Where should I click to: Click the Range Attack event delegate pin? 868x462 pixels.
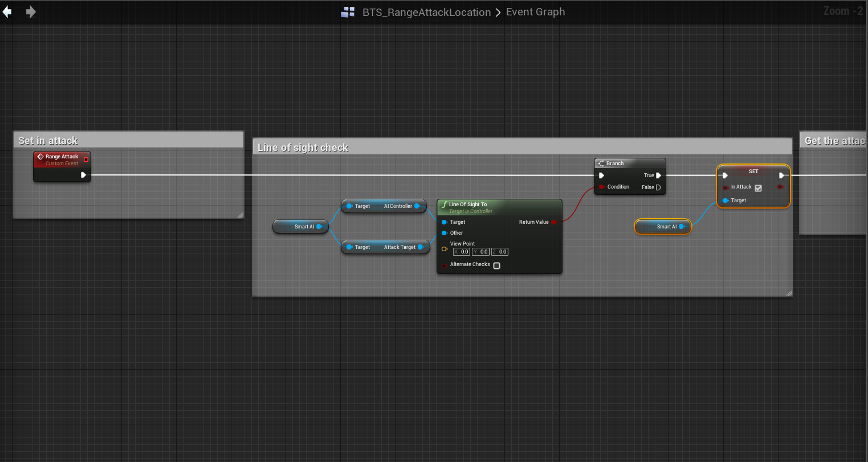pyautogui.click(x=86, y=160)
